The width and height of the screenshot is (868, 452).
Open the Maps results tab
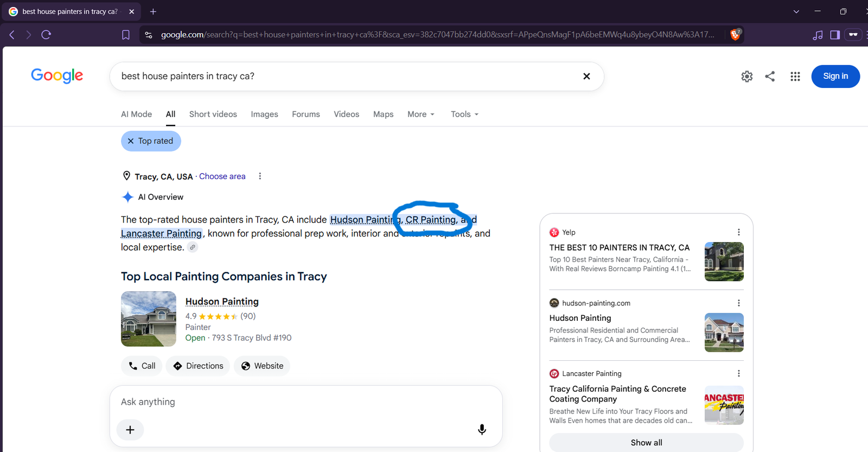click(x=383, y=114)
